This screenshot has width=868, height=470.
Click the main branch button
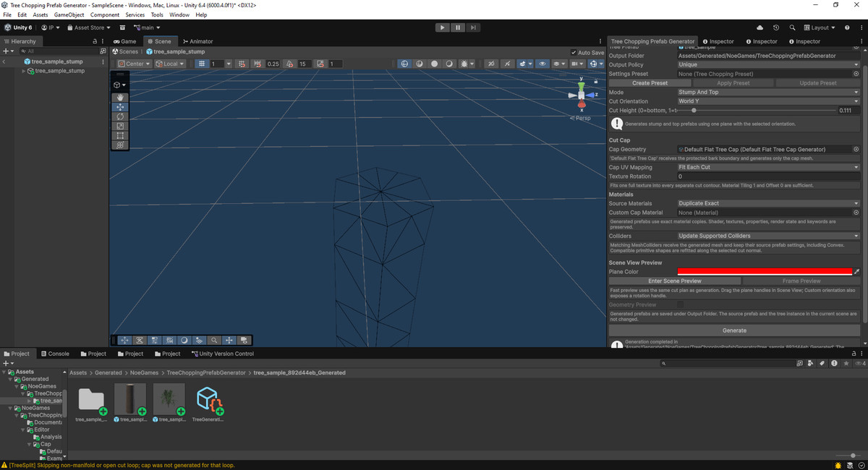point(146,27)
